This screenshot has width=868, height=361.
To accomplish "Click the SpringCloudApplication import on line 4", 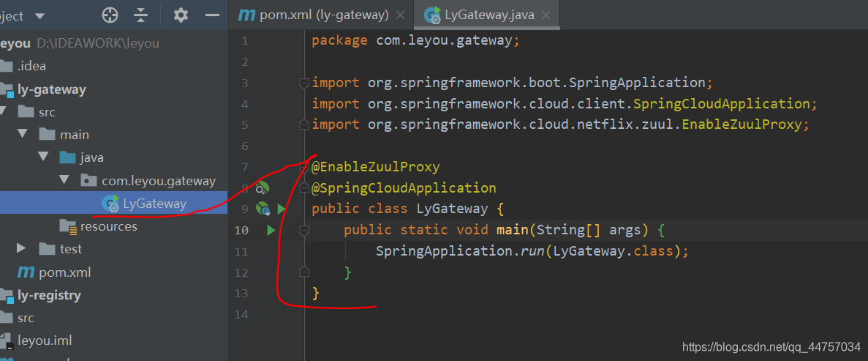I will (565, 104).
